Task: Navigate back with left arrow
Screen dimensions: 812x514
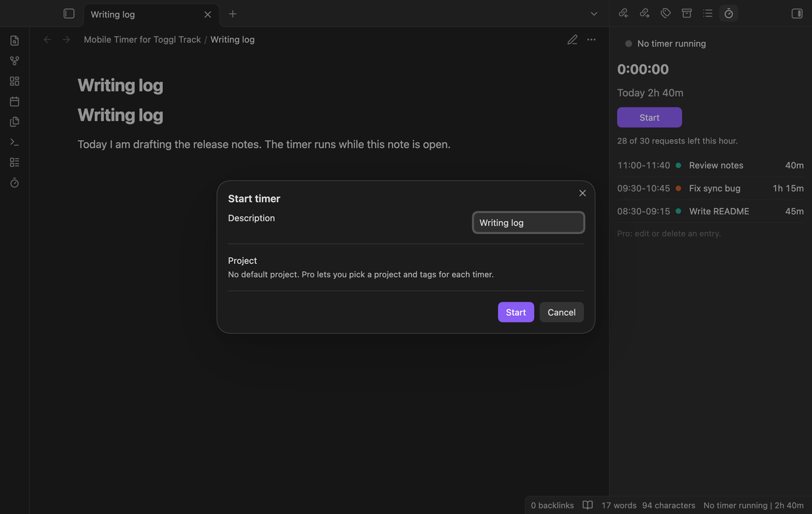Action: (x=47, y=40)
